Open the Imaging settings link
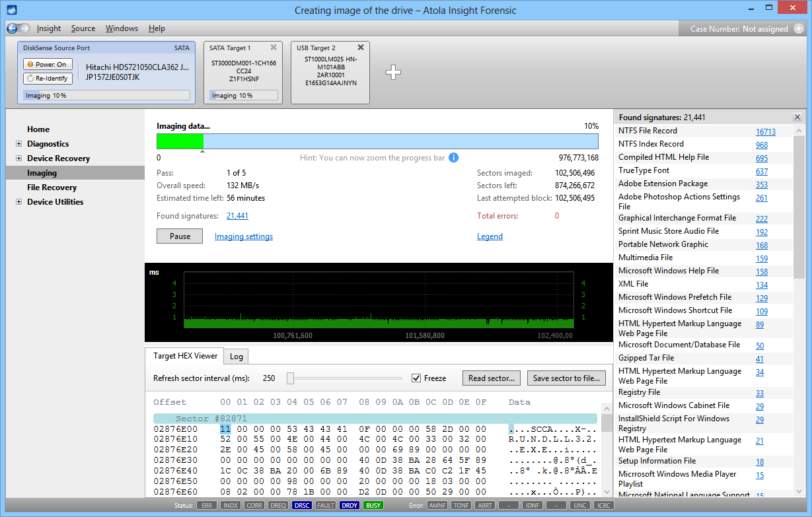The image size is (812, 517). pyautogui.click(x=244, y=236)
